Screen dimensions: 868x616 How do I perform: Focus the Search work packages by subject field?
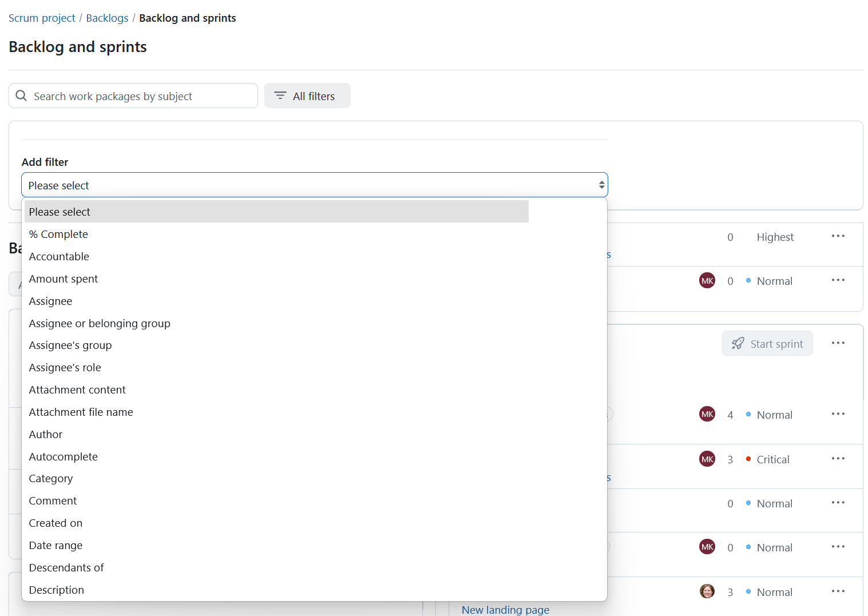coord(133,96)
